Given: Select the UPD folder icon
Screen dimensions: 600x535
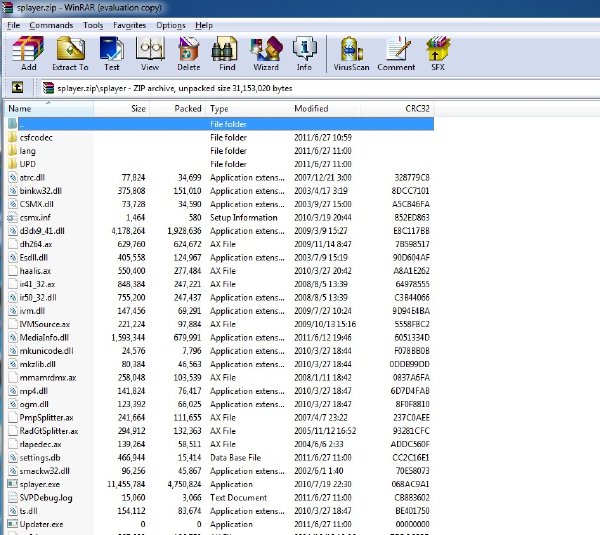Looking at the screenshot, I should (x=13, y=164).
